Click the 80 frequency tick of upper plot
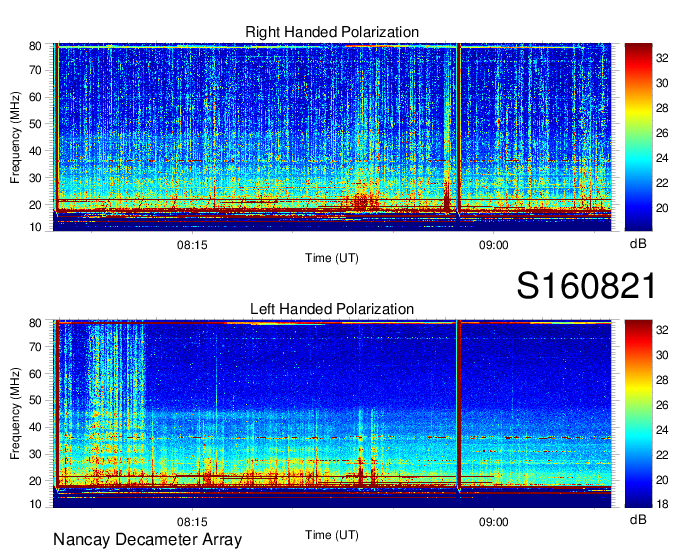 35,46
